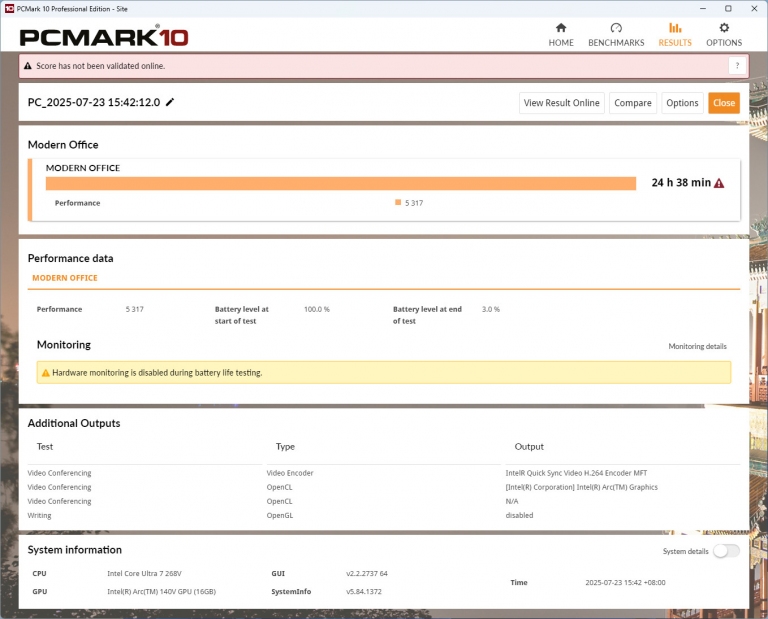Image resolution: width=768 pixels, height=619 pixels.
Task: Click the orange Performance legend square
Action: (398, 202)
